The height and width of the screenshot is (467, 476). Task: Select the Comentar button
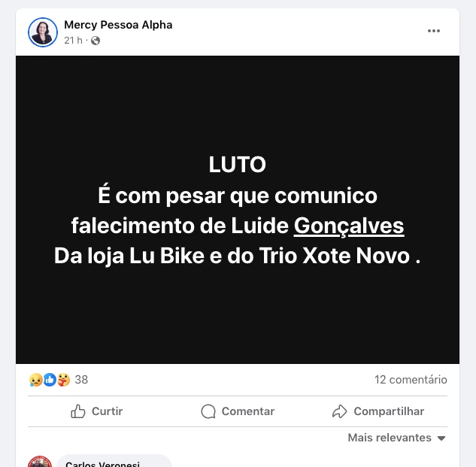[x=238, y=411]
